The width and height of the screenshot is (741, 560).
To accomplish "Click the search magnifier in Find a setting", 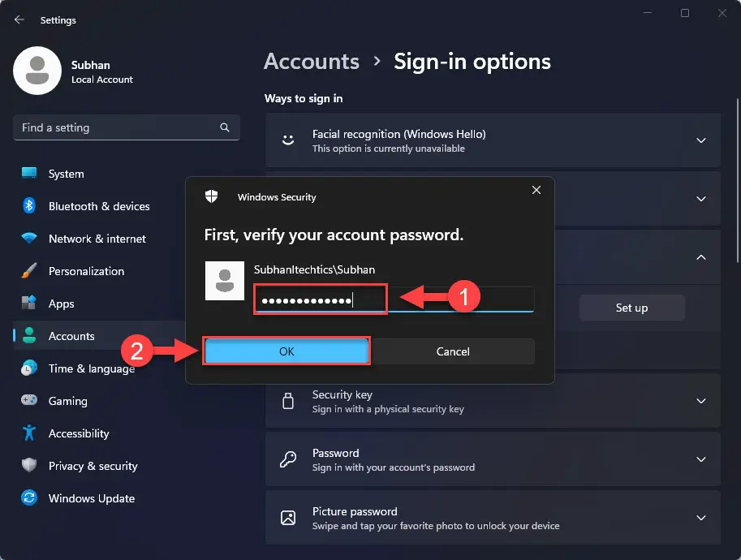I will coord(225,127).
